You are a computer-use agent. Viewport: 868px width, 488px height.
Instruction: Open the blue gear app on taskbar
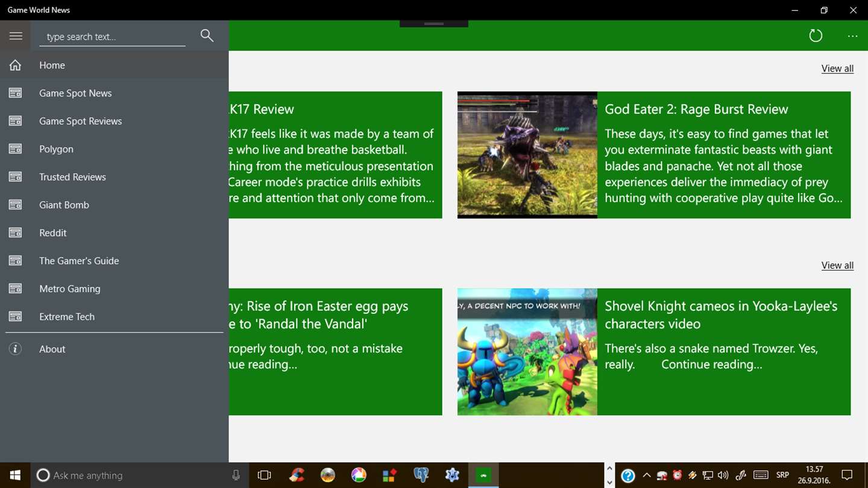[x=452, y=475]
